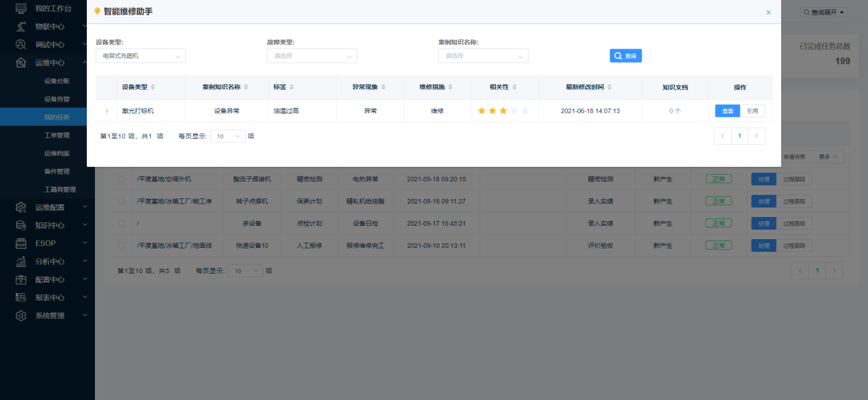Sort by 最新修改时间 column sort icon
Viewport: 868px width, 400px height.
tap(609, 87)
